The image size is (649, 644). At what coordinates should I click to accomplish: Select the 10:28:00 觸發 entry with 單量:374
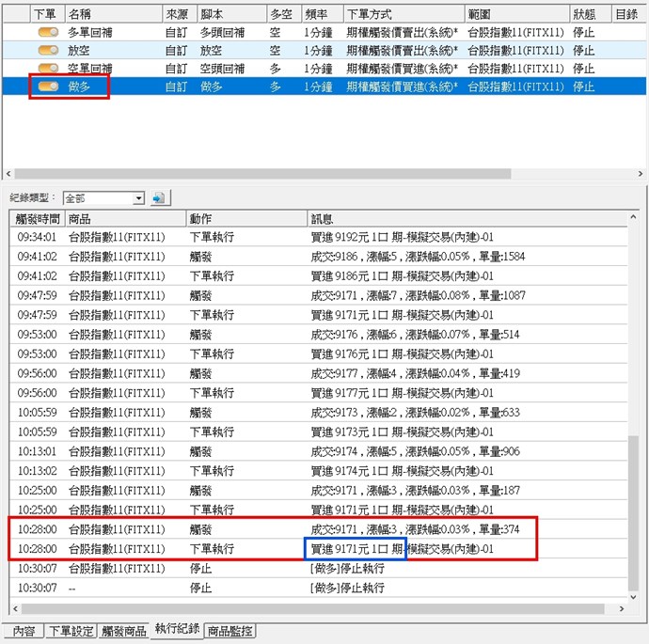click(x=319, y=529)
